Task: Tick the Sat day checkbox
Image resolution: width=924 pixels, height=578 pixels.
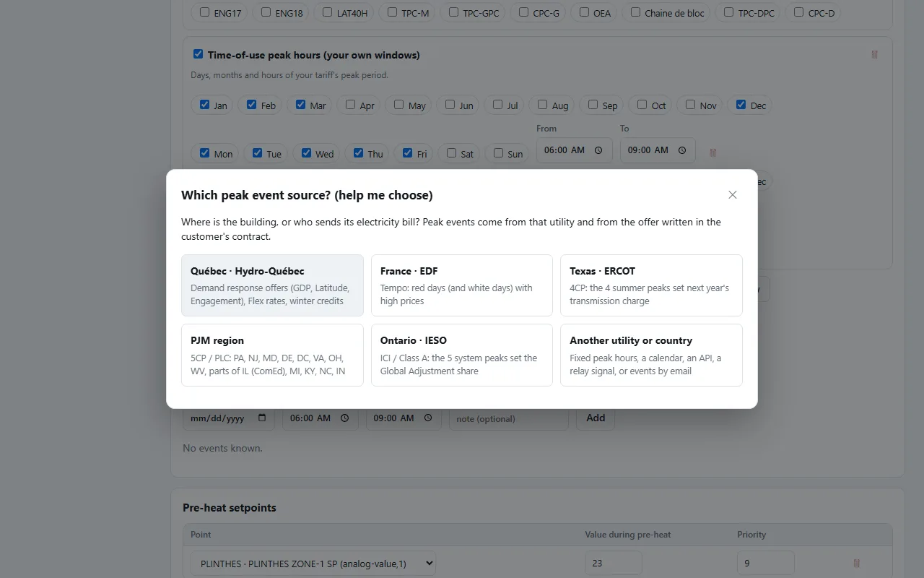Action: pyautogui.click(x=451, y=153)
